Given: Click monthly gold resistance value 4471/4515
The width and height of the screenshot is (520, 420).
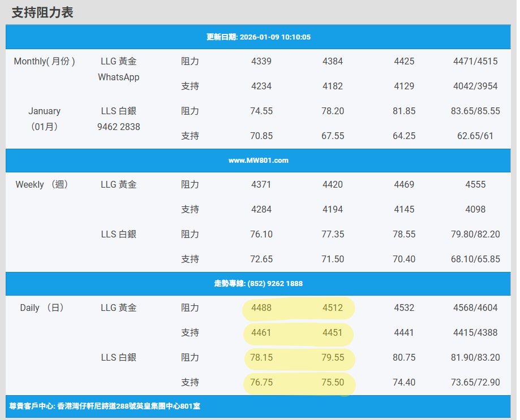Looking at the screenshot, I should coord(475,61).
